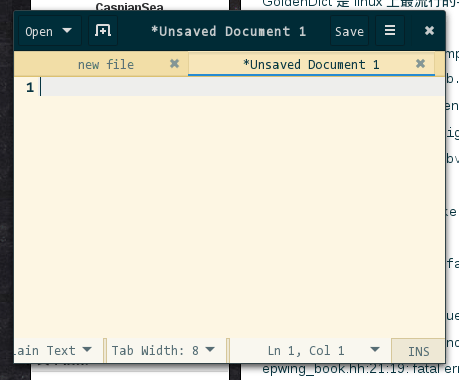Select the '*Unsaved Document 1' tab

click(x=311, y=64)
